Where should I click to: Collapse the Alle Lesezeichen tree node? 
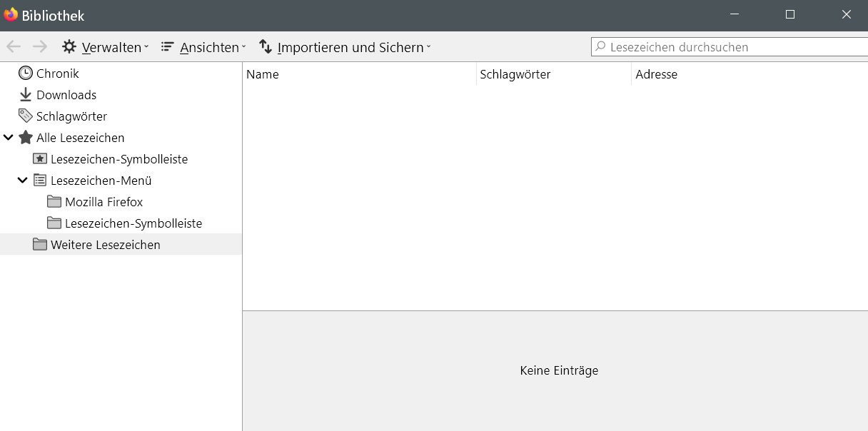tap(9, 138)
